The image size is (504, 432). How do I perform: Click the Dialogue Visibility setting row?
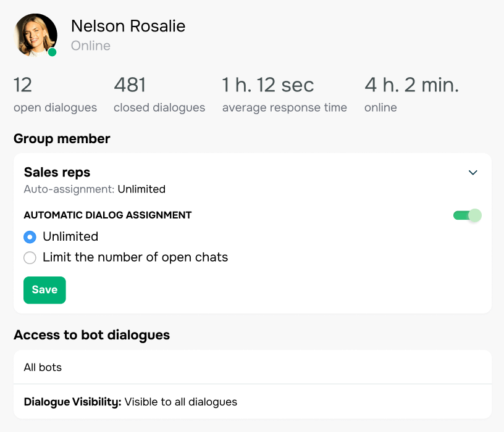tap(252, 402)
